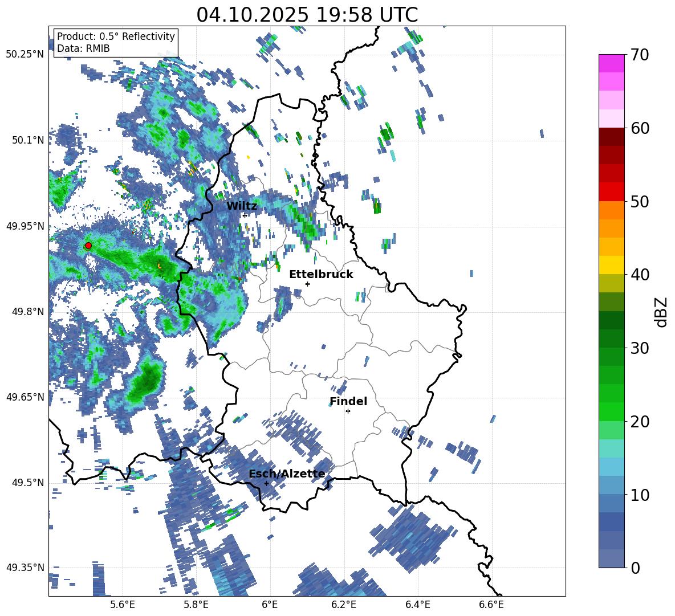675x616 pixels.
Task: Click the 5.8°E longitude tick label
Action: (196, 605)
